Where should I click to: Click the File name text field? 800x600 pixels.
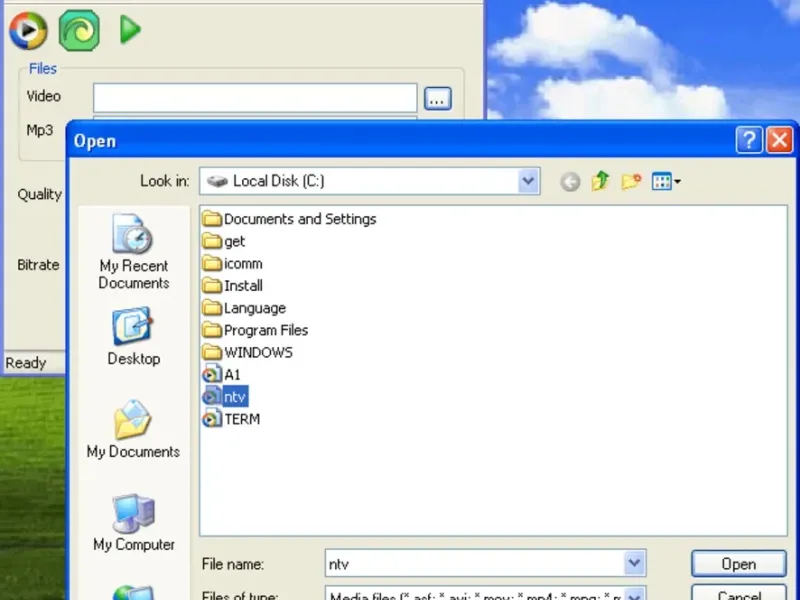[x=474, y=564]
